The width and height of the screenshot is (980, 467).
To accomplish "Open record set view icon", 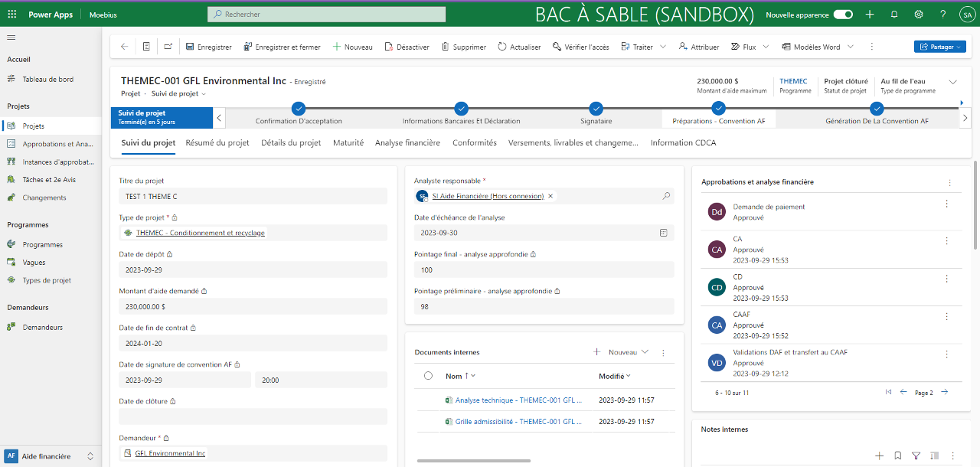I will 146,47.
